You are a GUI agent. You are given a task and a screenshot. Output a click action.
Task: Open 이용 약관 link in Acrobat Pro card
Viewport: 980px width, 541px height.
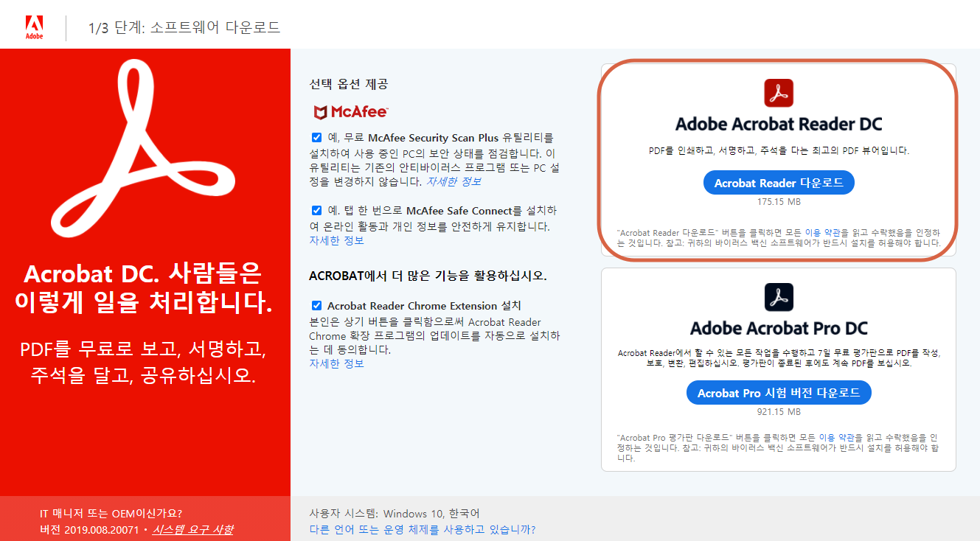[x=835, y=438]
